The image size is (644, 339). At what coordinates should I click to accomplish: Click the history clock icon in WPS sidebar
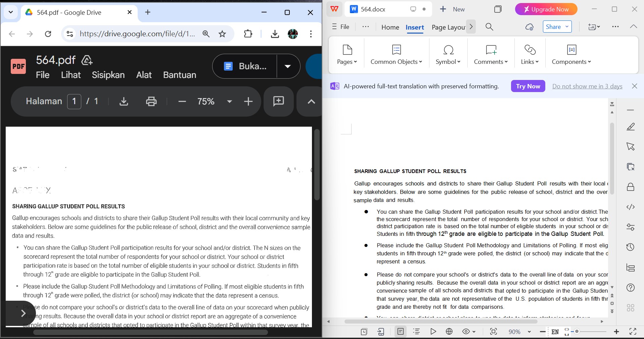[630, 247]
